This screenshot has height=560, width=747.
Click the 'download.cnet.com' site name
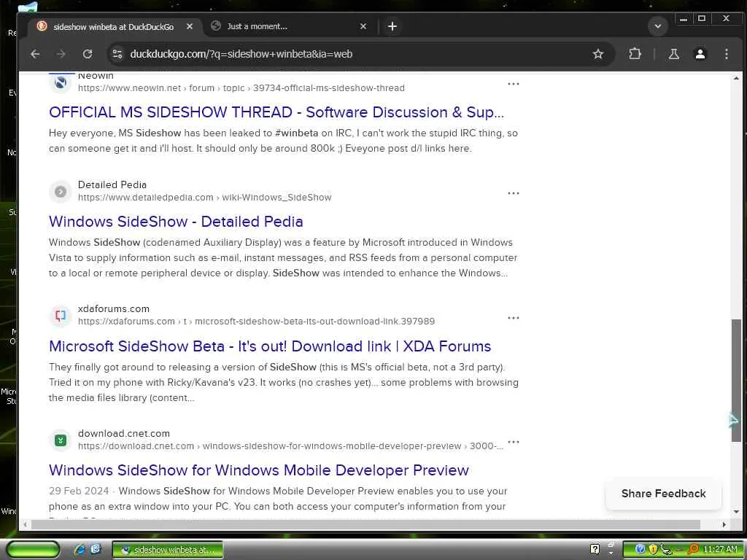point(124,434)
